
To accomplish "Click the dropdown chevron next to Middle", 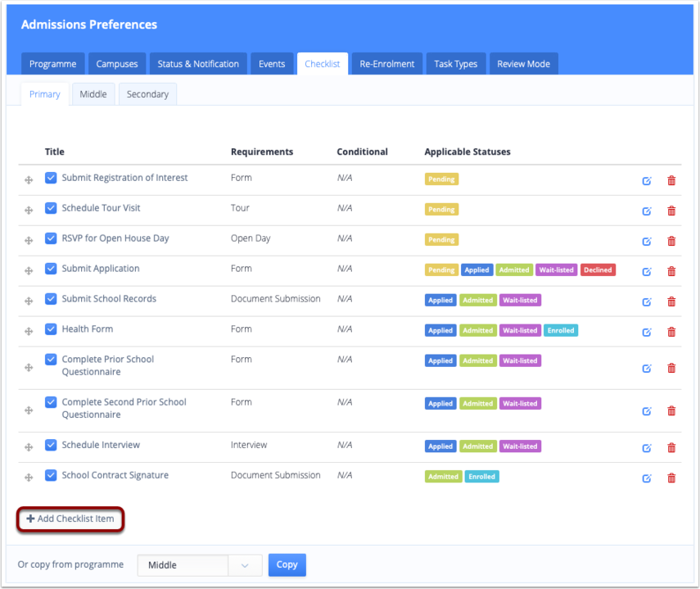I will click(244, 565).
